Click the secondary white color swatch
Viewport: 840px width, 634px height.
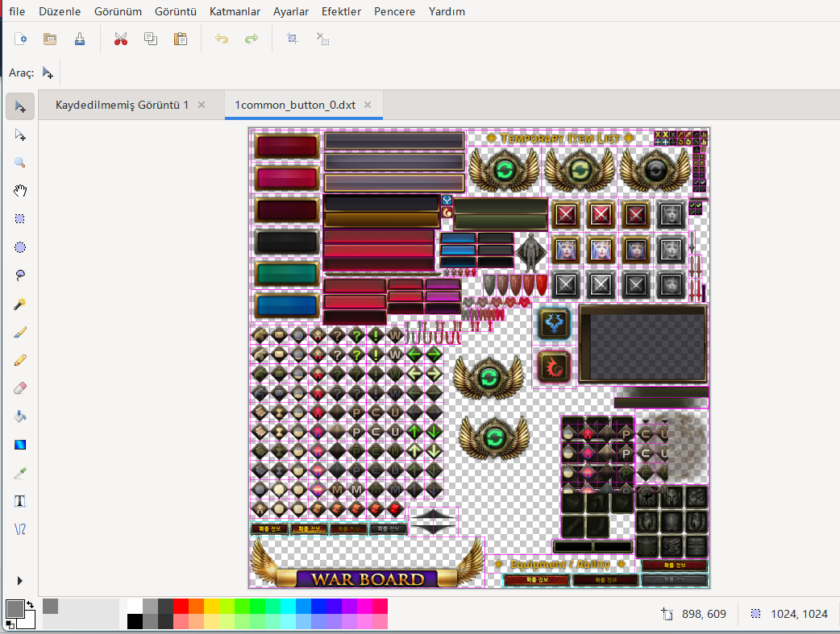28,621
